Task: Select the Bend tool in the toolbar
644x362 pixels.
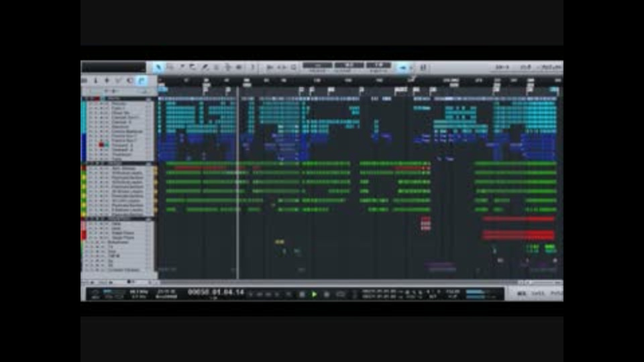Action: click(x=227, y=67)
